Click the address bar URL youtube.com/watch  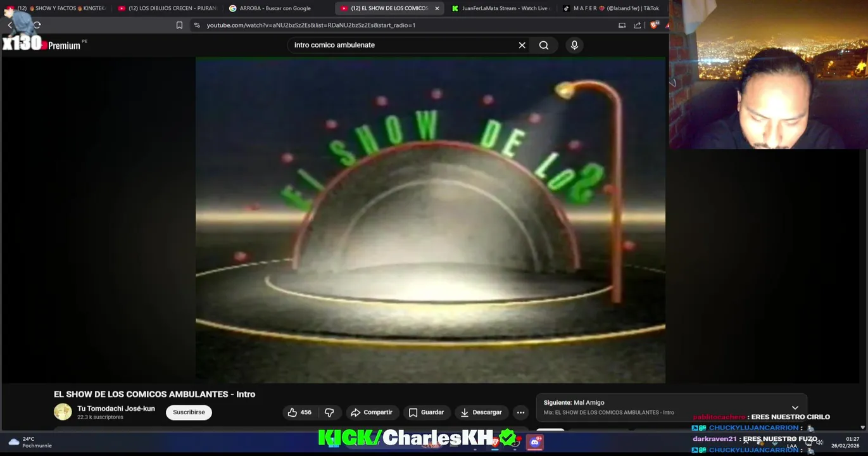tap(311, 25)
